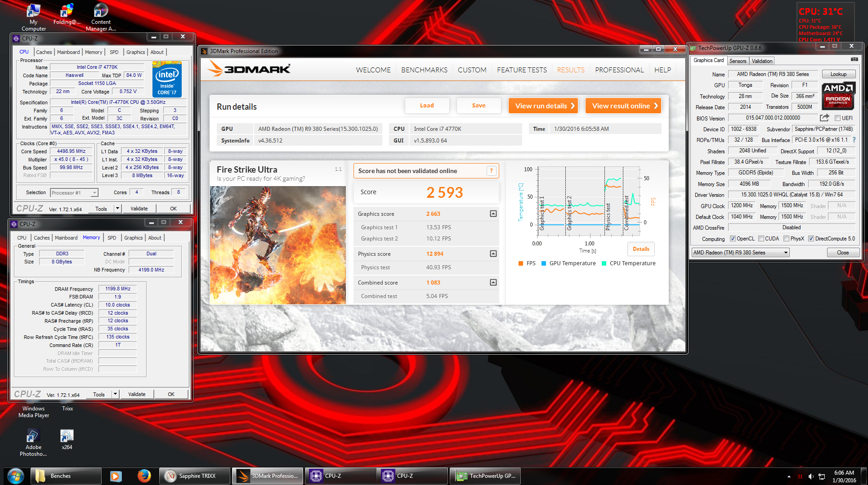Switch to Sensors tab in GPU-Z
Image resolution: width=868 pixels, height=485 pixels.
point(738,61)
